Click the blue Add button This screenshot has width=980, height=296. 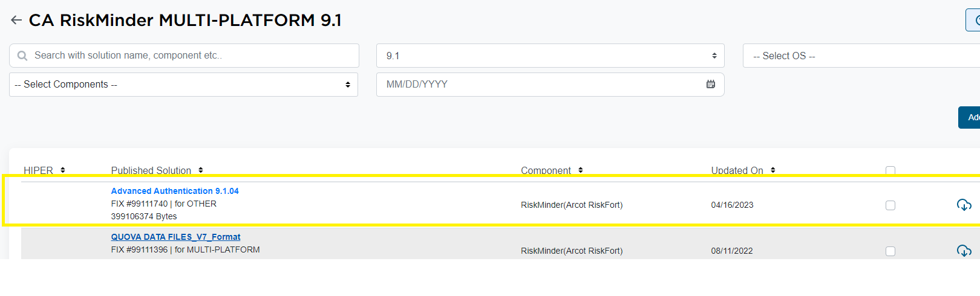(x=970, y=117)
